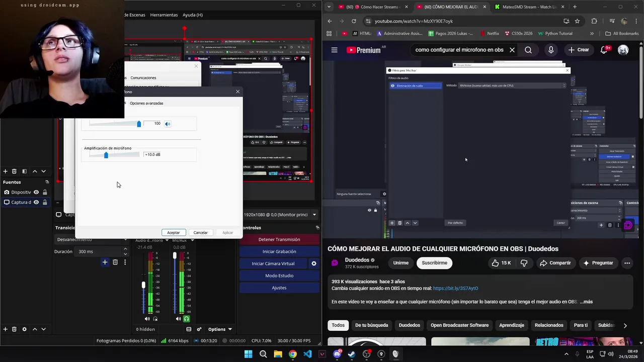Open advanced audio properties gears icon
This screenshot has width=644, height=362.
click(199, 329)
